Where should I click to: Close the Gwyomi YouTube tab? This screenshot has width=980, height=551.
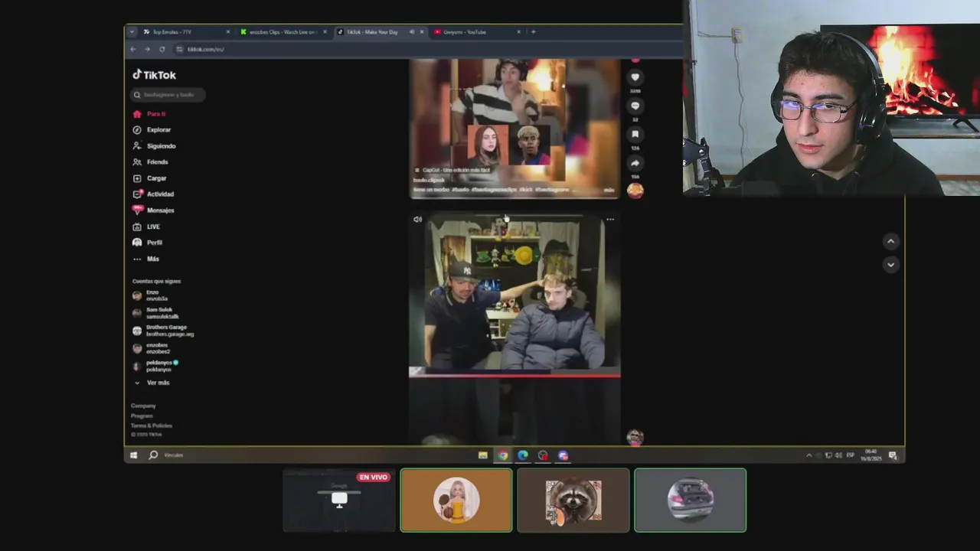point(518,32)
